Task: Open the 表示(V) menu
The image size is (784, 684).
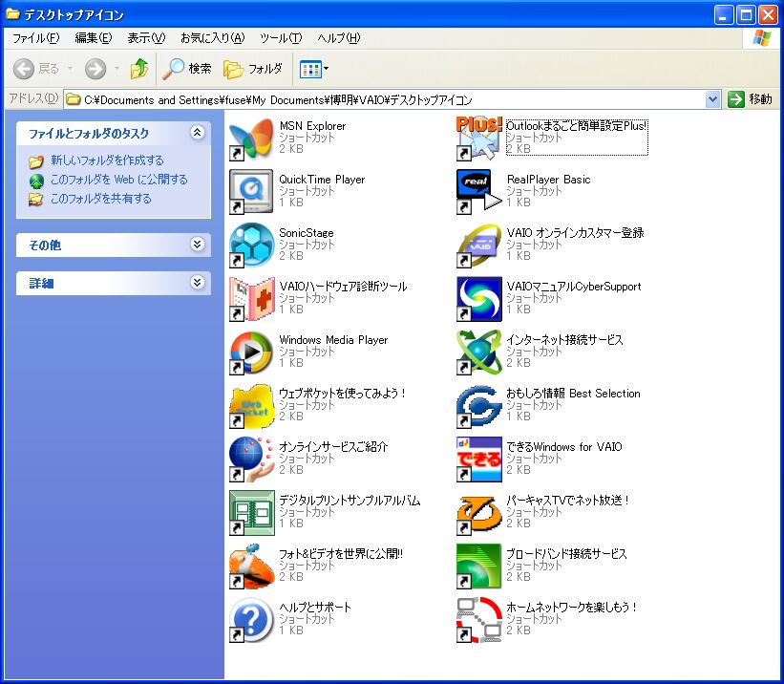Action: (x=146, y=38)
